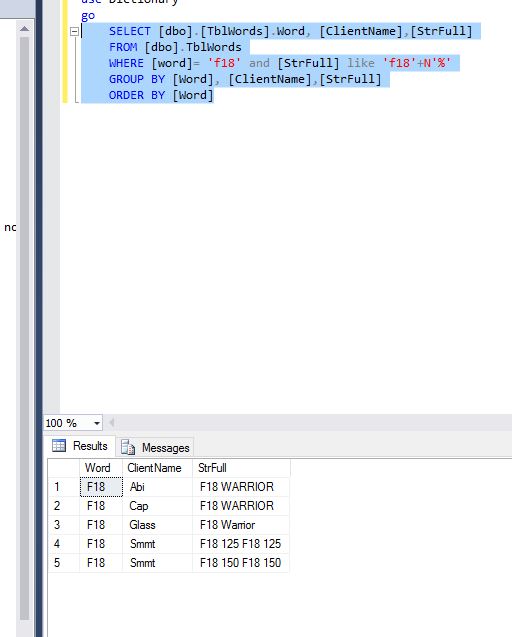Select the ClientName column header
512x637 pixels.
(157, 468)
